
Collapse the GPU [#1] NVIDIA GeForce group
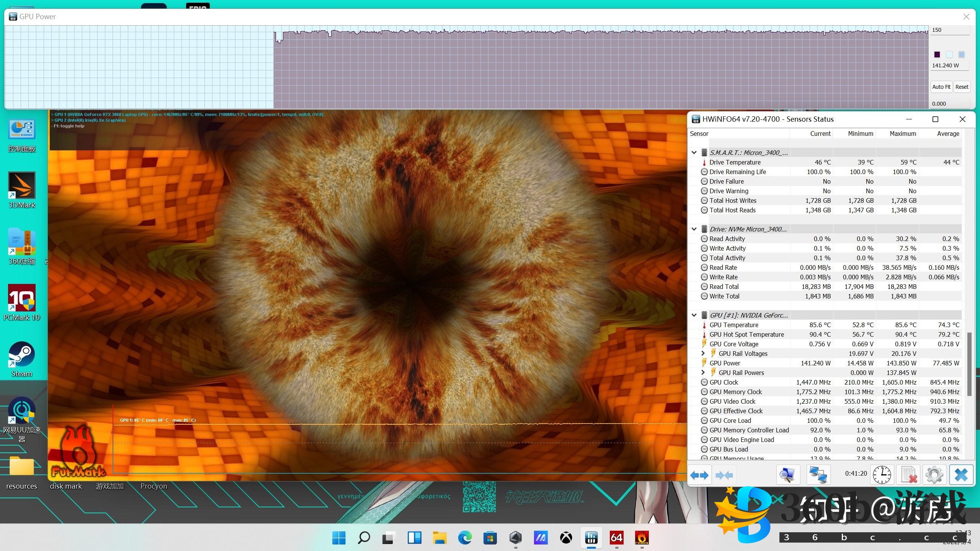pyautogui.click(x=694, y=315)
